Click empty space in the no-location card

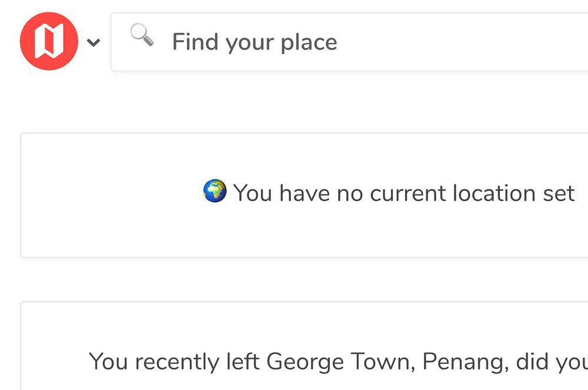coord(106,223)
